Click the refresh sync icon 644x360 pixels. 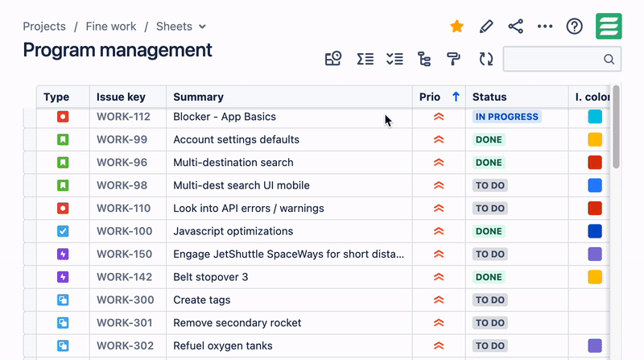click(485, 59)
